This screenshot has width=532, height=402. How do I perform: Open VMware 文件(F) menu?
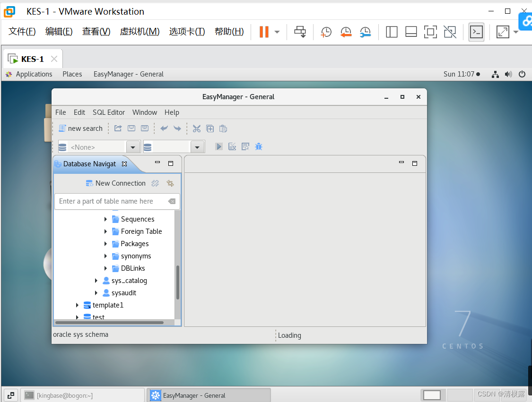[x=22, y=32]
